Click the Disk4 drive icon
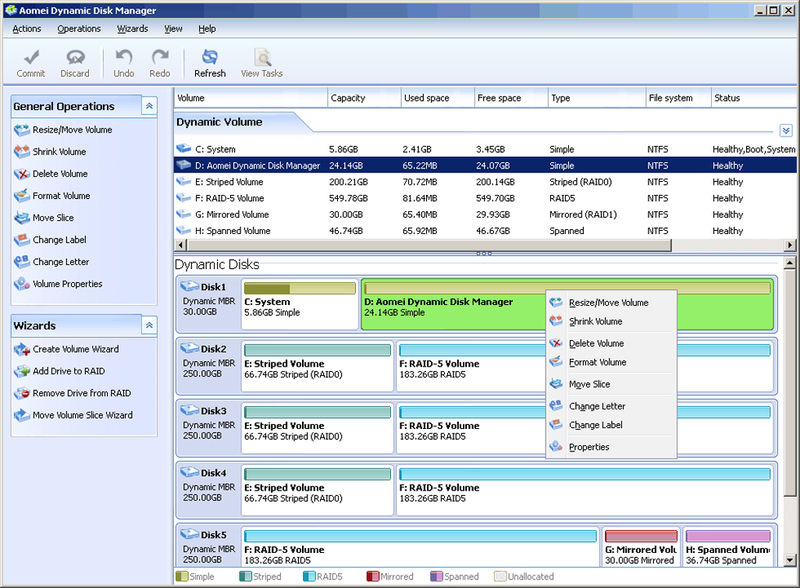 pyautogui.click(x=189, y=472)
